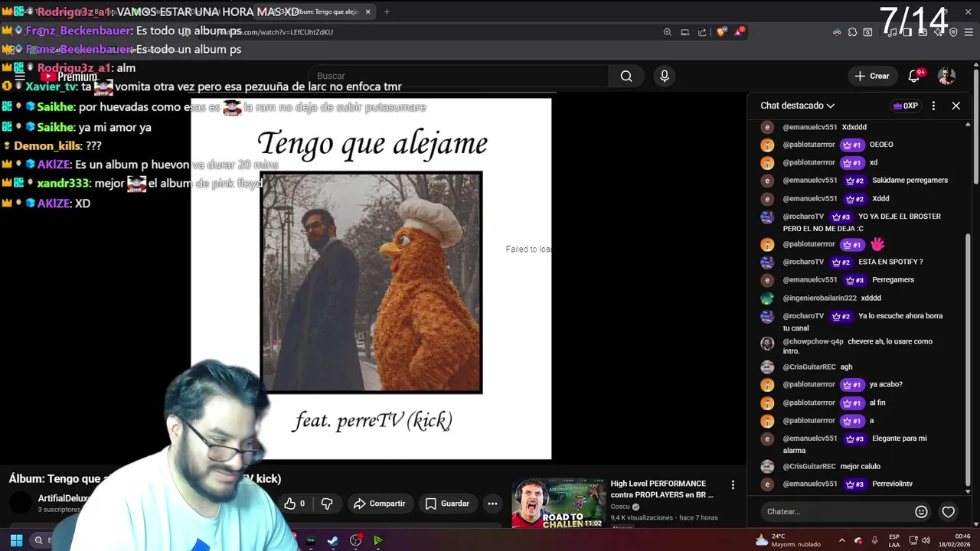This screenshot has width=980, height=551.
Task: Open Brave VPN shield icon
Action: pyautogui.click(x=953, y=32)
